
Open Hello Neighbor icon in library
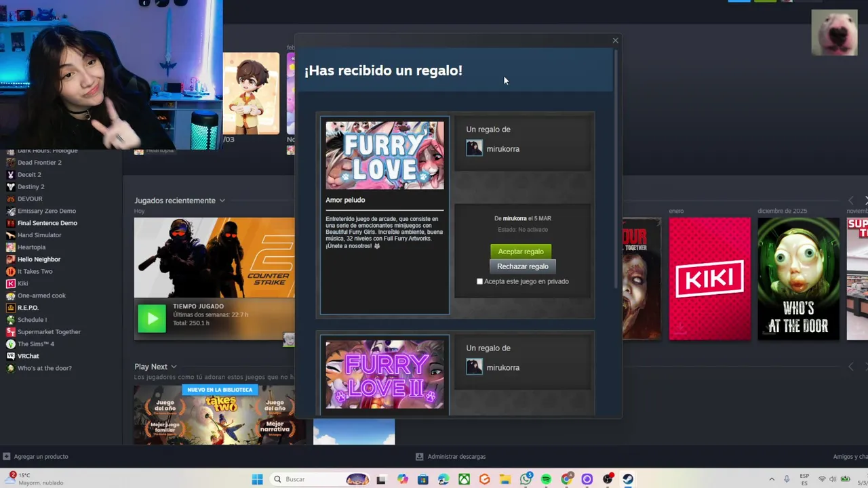click(x=10, y=259)
